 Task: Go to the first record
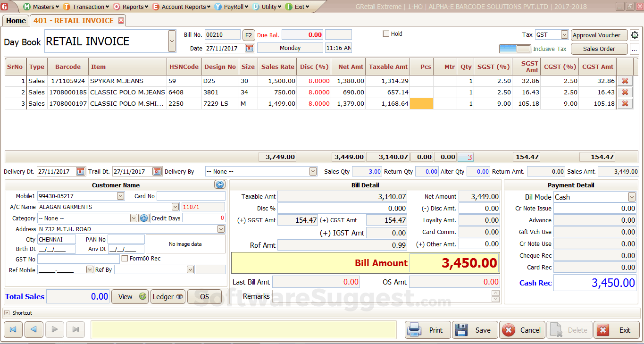[13, 330]
